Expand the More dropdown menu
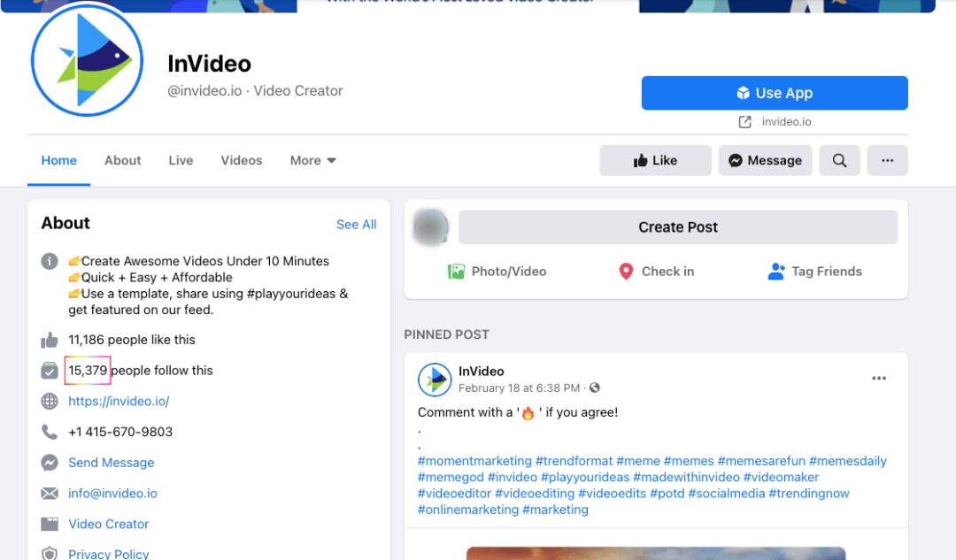Image resolution: width=956 pixels, height=560 pixels. point(312,160)
